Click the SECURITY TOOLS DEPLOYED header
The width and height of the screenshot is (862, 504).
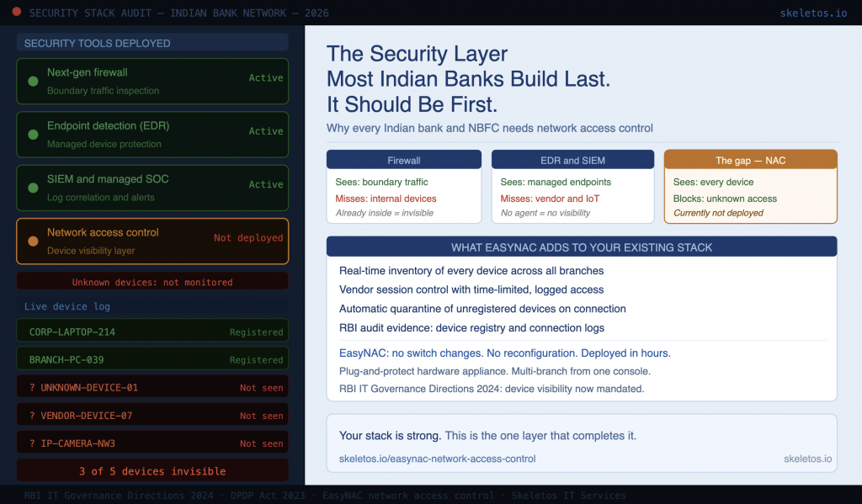tap(152, 43)
